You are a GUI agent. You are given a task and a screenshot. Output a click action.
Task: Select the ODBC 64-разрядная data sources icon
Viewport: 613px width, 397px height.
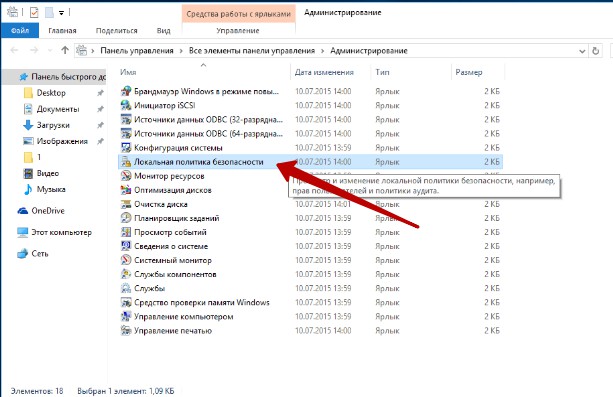tap(126, 133)
